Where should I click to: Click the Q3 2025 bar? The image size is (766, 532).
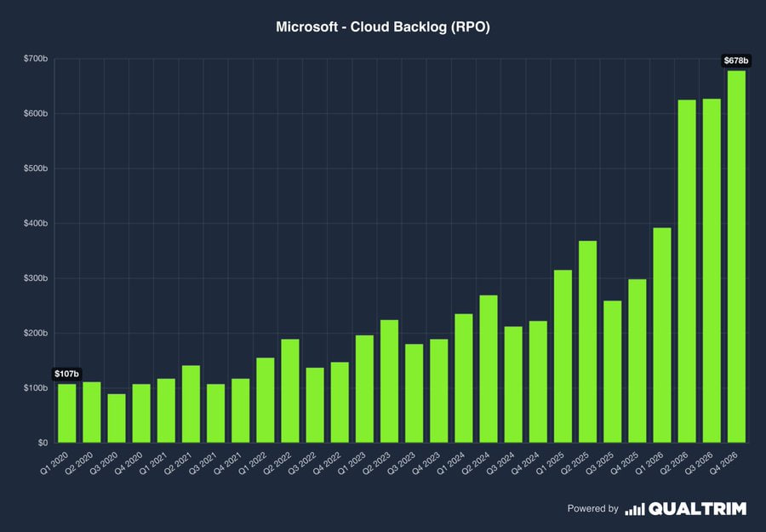click(613, 372)
